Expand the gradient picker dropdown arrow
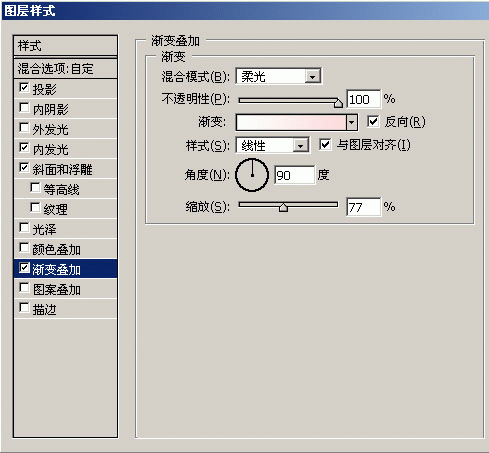Screen dimensions: 489x453 click(x=352, y=122)
